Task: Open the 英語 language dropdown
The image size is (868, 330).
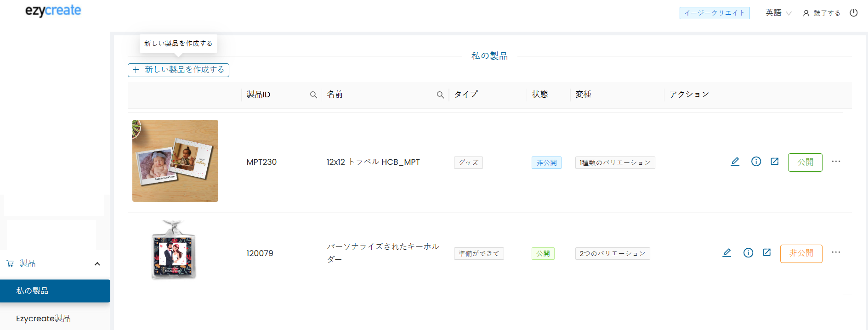Action: pyautogui.click(x=778, y=13)
